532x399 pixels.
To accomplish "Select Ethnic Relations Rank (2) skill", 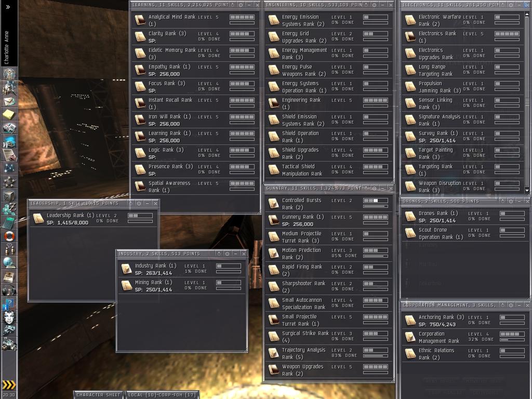I will [465, 353].
